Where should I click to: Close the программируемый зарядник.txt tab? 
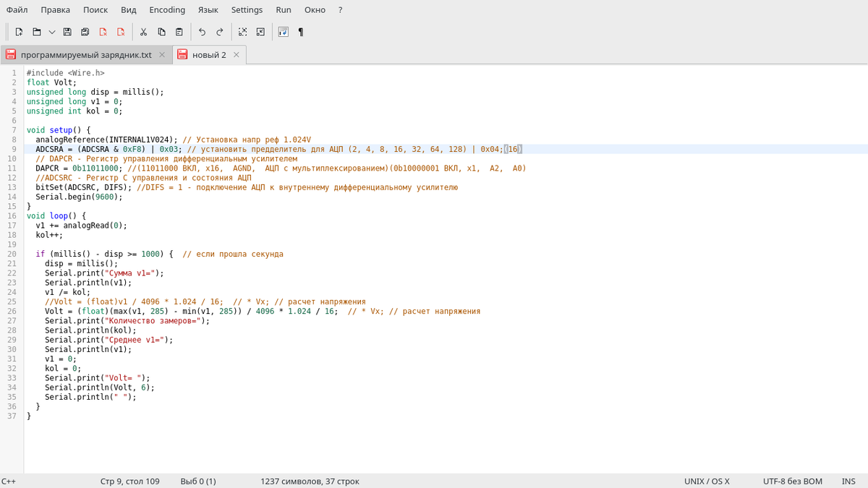click(x=162, y=55)
